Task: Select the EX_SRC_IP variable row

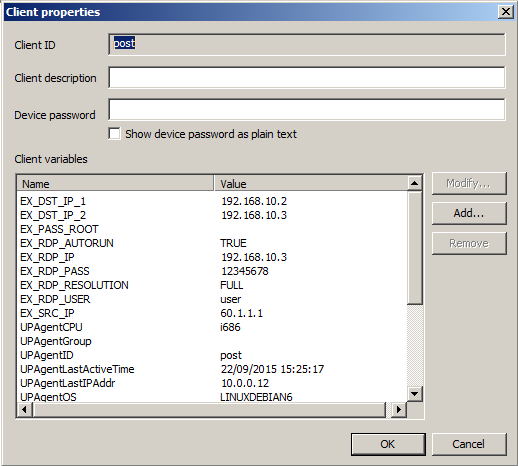Action: coord(212,313)
